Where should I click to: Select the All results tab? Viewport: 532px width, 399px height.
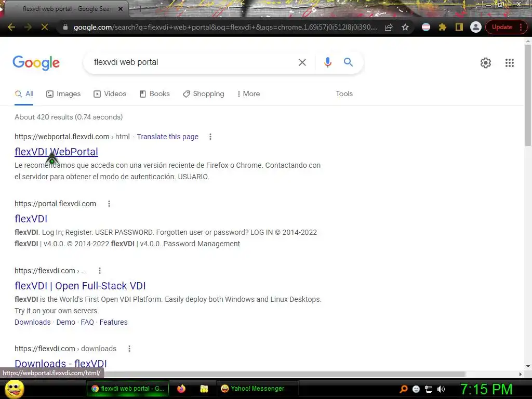[x=24, y=94]
